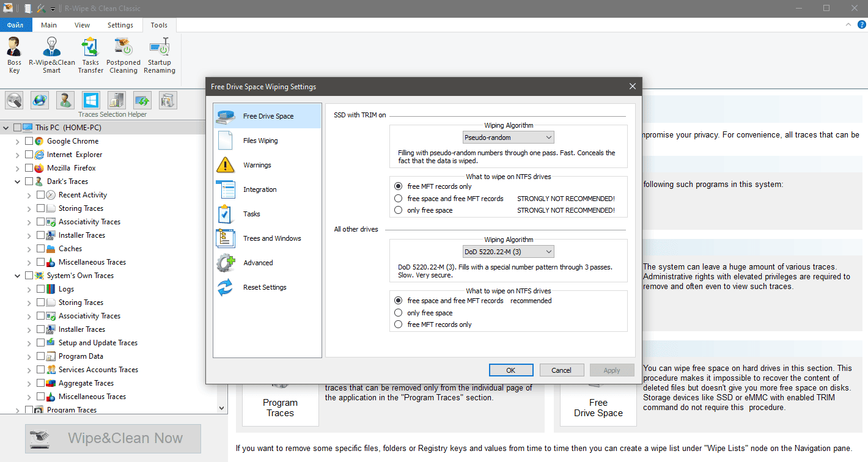Collapse Dark's Traces node

(x=18, y=182)
